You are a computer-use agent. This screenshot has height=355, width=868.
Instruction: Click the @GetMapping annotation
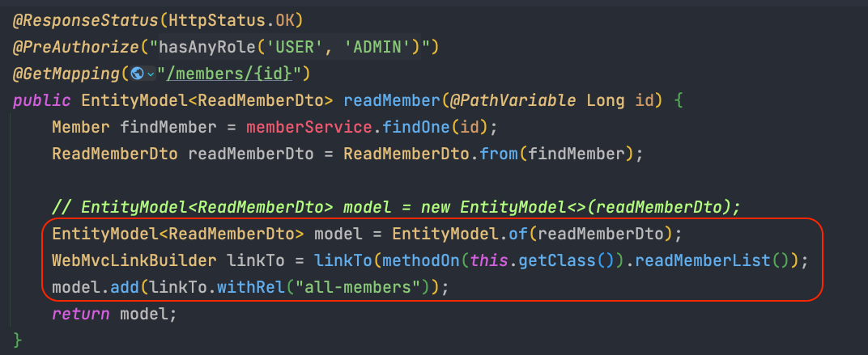point(66,74)
